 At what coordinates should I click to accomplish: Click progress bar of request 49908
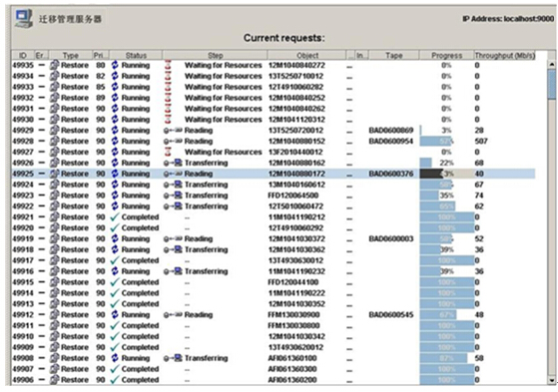click(446, 358)
